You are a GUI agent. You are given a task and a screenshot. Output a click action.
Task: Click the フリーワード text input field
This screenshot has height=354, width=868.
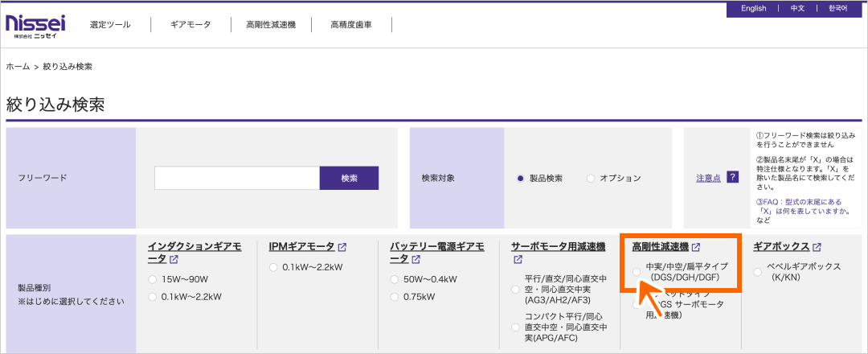coord(237,178)
